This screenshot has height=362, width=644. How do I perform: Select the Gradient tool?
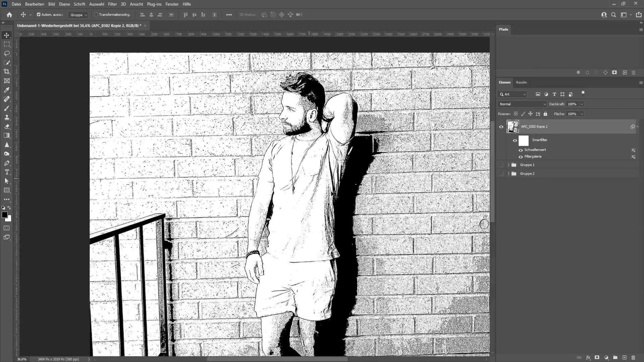[7, 136]
